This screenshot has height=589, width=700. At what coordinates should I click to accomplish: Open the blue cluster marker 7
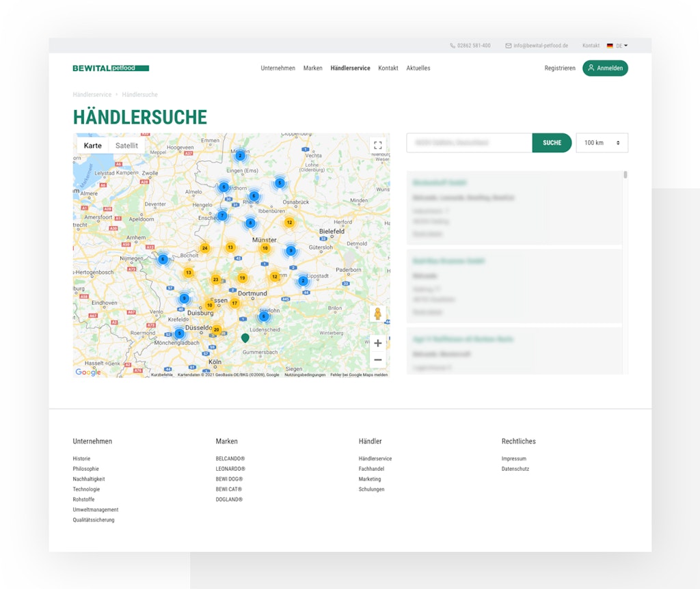coord(222,215)
